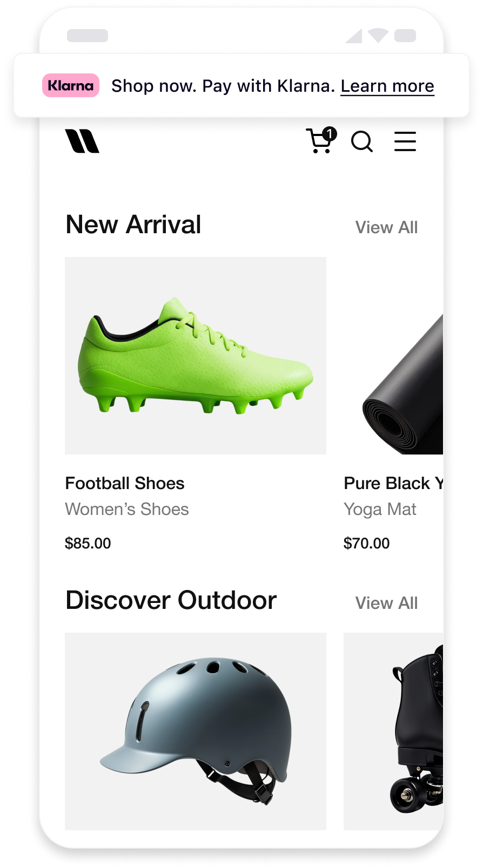This screenshot has width=483, height=868.
Task: Click the pink Klarna badge
Action: [x=71, y=85]
